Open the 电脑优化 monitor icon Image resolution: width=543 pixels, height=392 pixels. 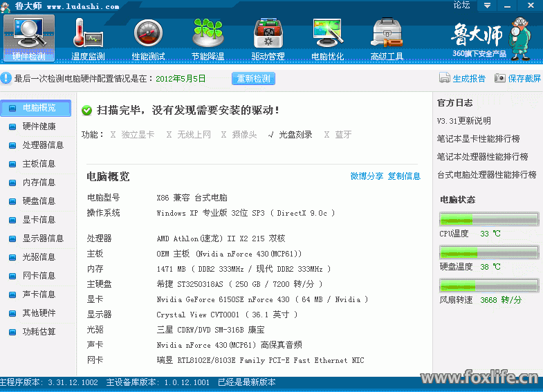[328, 33]
